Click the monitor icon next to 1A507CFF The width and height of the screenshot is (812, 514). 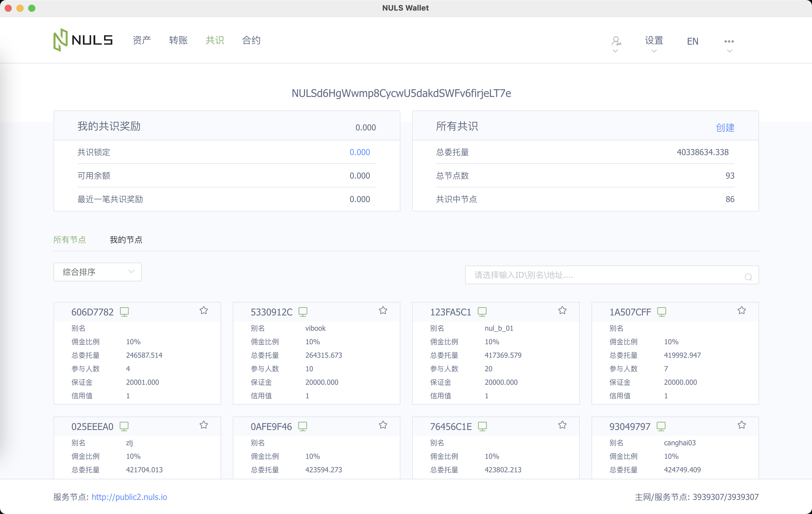coord(661,312)
